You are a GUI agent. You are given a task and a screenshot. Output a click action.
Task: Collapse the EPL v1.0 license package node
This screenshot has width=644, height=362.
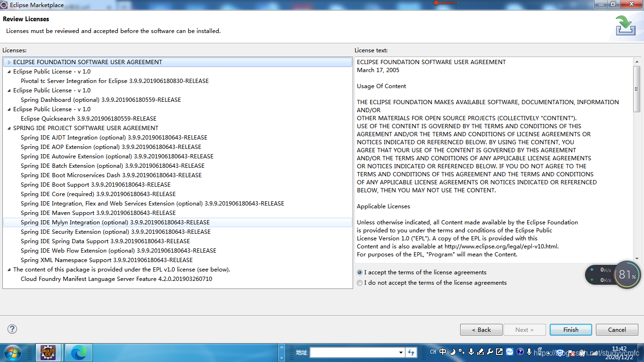tap(9, 270)
